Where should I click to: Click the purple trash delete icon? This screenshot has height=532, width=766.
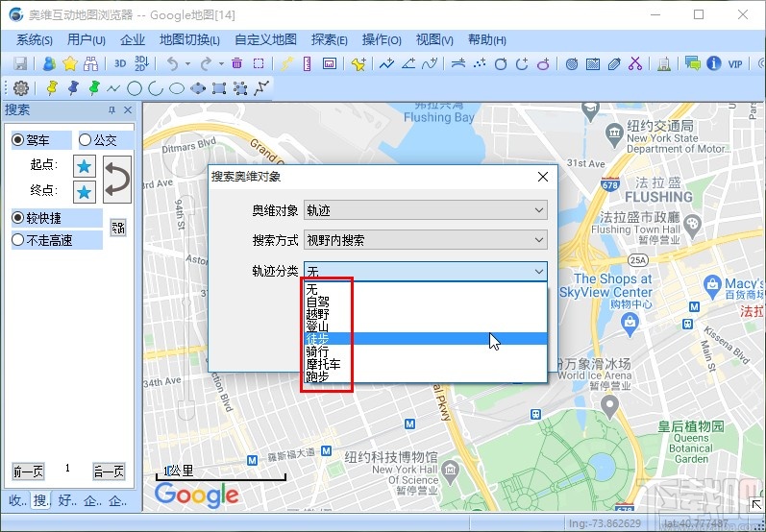click(237, 63)
